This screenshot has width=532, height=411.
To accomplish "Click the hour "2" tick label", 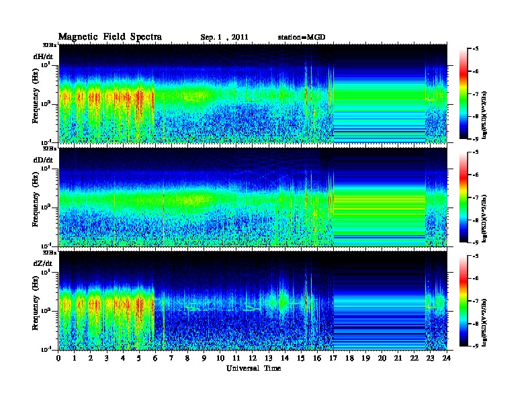I will pos(91,358).
